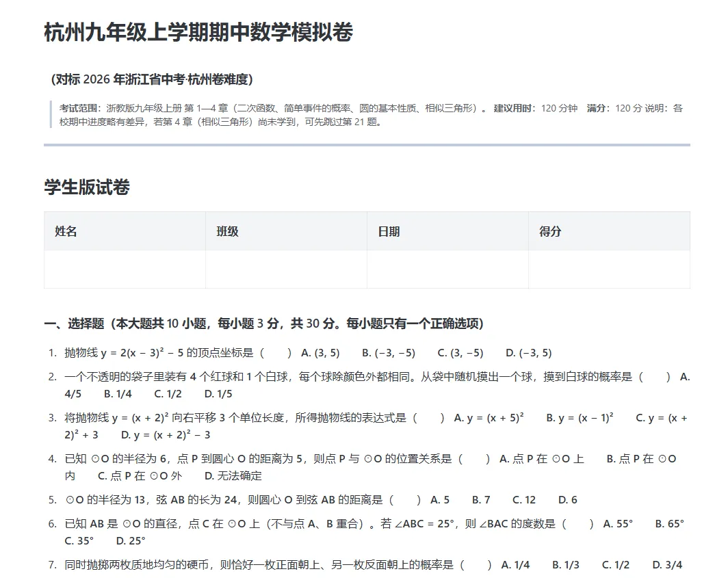Viewport: 728px width, 578px height.
Task: Click question 2 option D. 1/5
Action: (218, 394)
